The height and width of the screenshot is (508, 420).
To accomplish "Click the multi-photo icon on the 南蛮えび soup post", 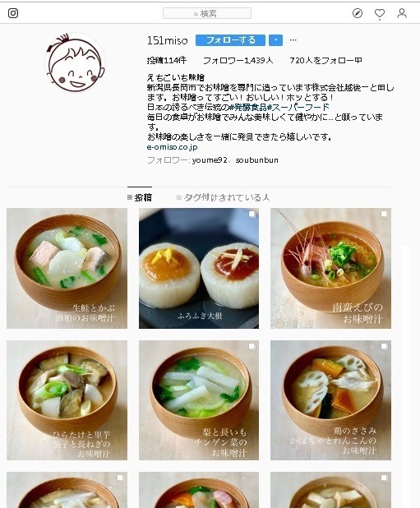I will coord(384,215).
